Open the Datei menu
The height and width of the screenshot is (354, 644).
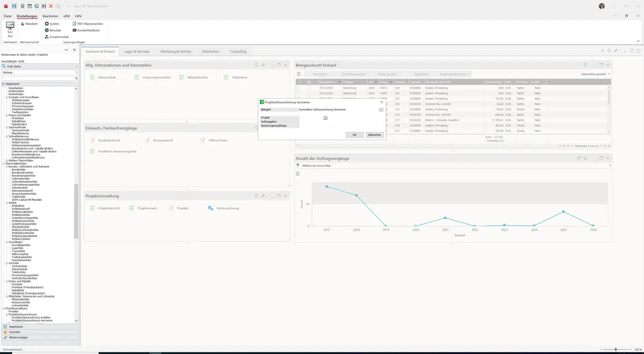click(8, 16)
